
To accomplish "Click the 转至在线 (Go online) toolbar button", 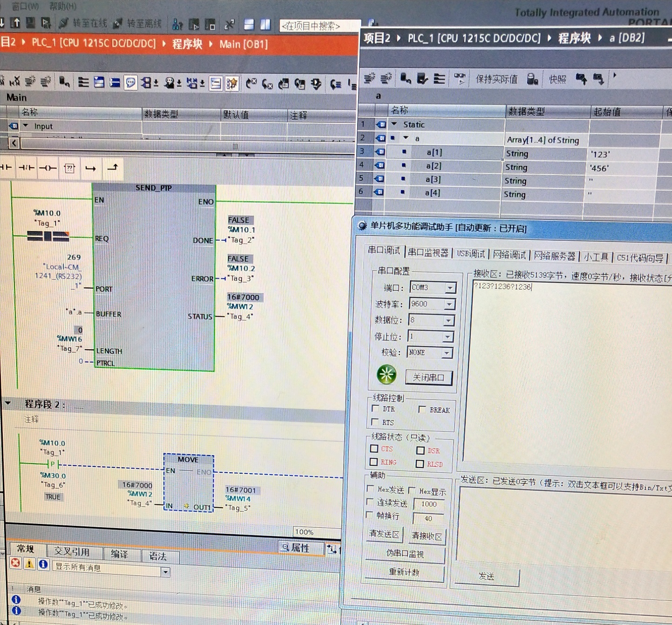I will (83, 23).
